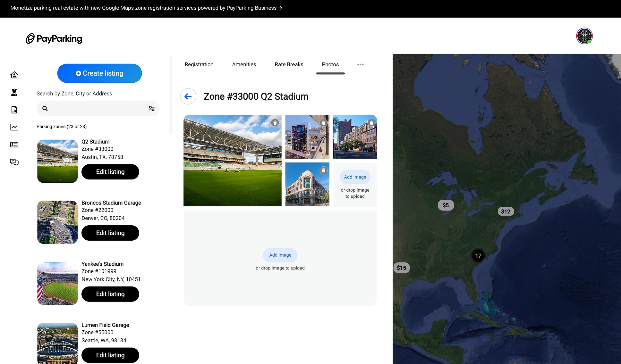Open the help chat sidebar icon
The height and width of the screenshot is (364, 621).
click(14, 162)
